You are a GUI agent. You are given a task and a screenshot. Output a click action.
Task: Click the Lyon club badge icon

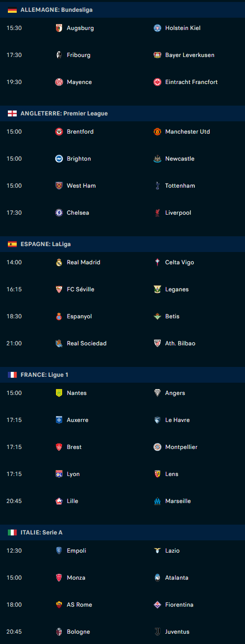[x=59, y=474]
